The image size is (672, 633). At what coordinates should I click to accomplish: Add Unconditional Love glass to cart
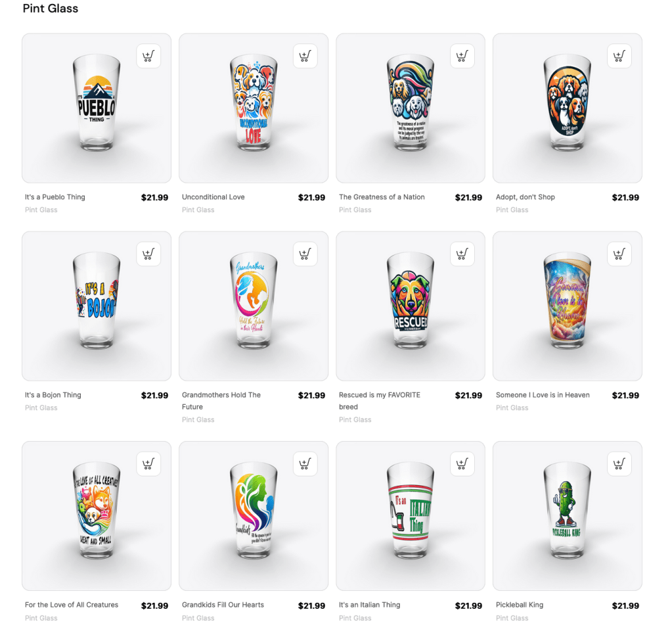[305, 56]
